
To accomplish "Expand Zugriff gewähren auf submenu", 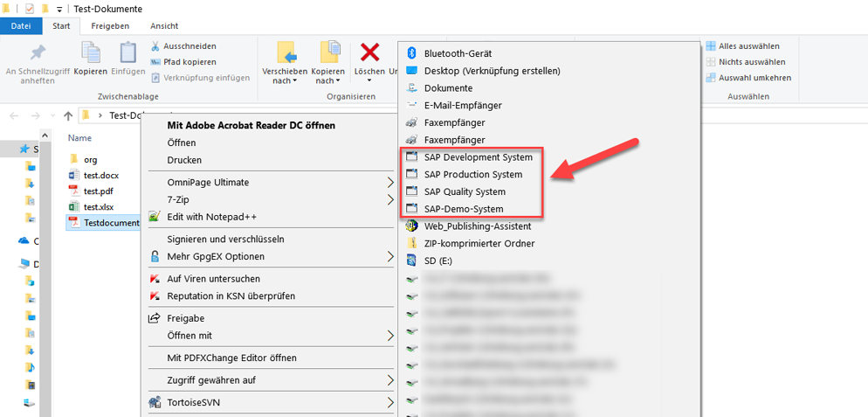I will (270, 380).
